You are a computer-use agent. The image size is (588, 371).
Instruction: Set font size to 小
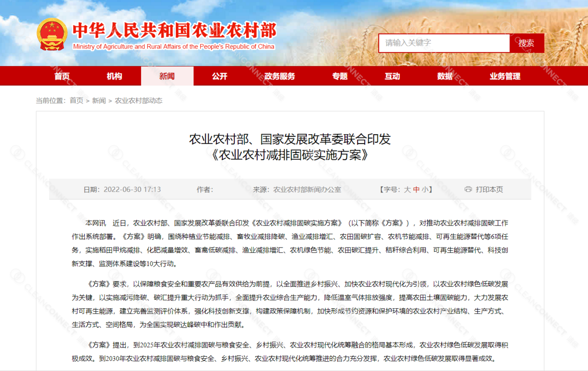pyautogui.click(x=424, y=190)
